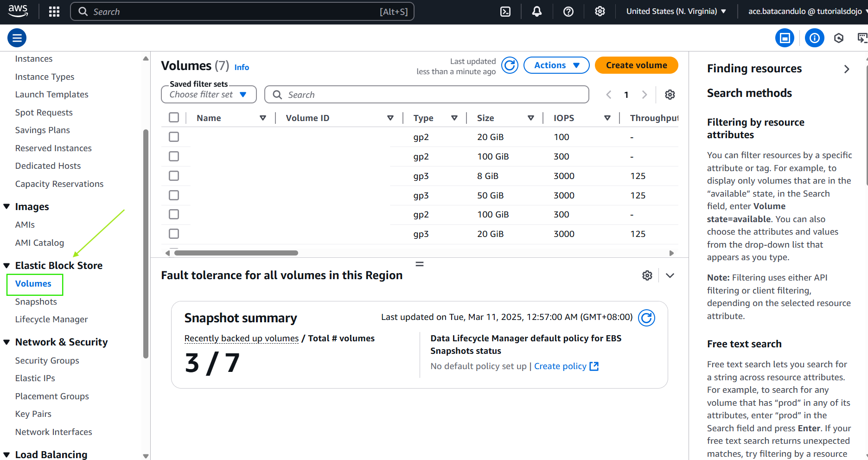Open Key Pairs in the sidebar
Image resolution: width=868 pixels, height=460 pixels.
coord(33,414)
